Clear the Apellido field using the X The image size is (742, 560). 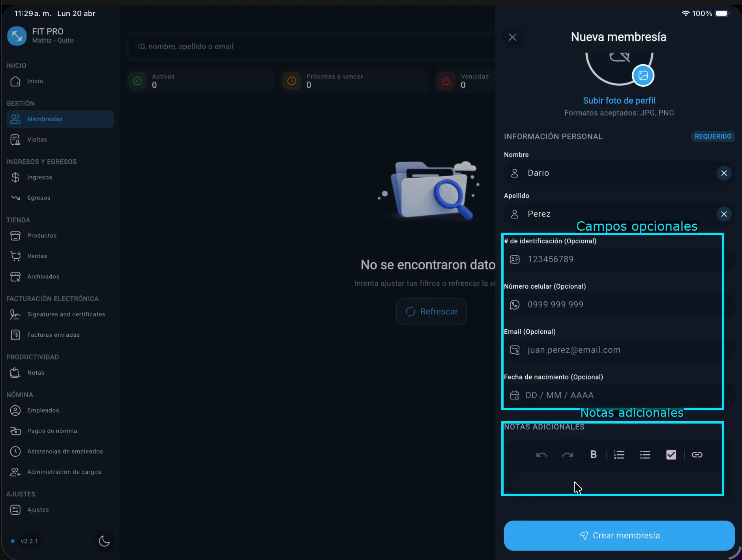coord(724,214)
